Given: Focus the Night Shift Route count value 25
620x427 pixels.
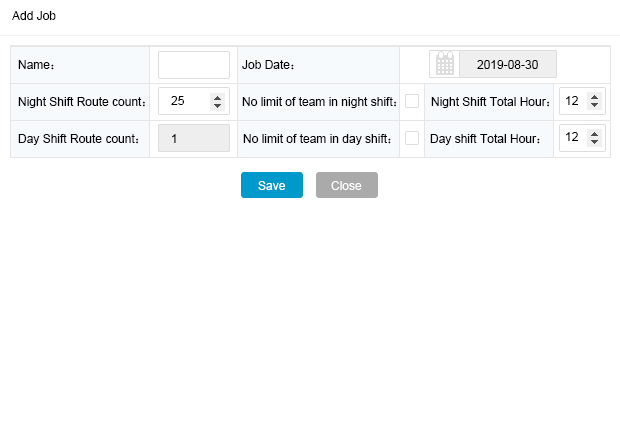Looking at the screenshot, I should click(184, 101).
